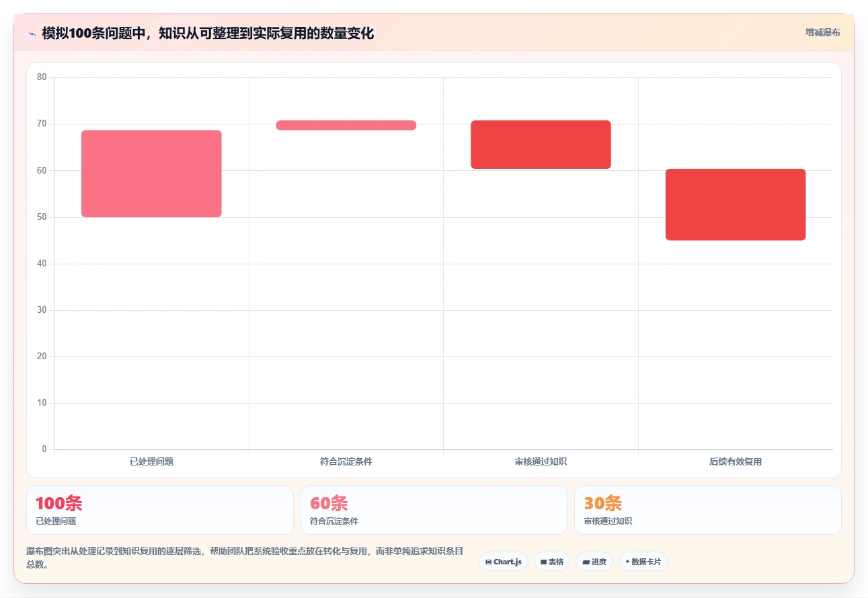The height and width of the screenshot is (598, 868).
Task: Click the footer description starting 瀑布图突出
Action: click(x=245, y=558)
